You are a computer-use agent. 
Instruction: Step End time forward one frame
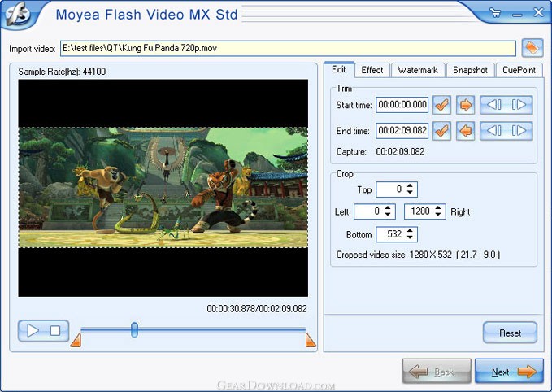pos(519,131)
